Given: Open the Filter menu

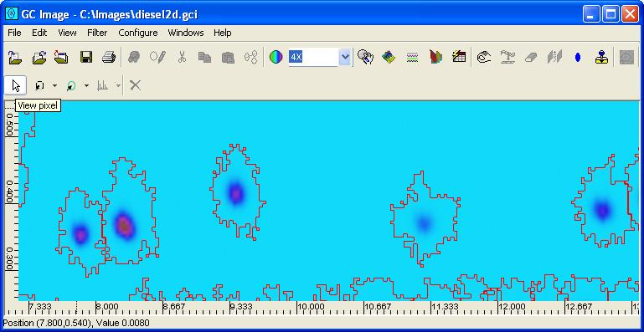Looking at the screenshot, I should [x=97, y=33].
